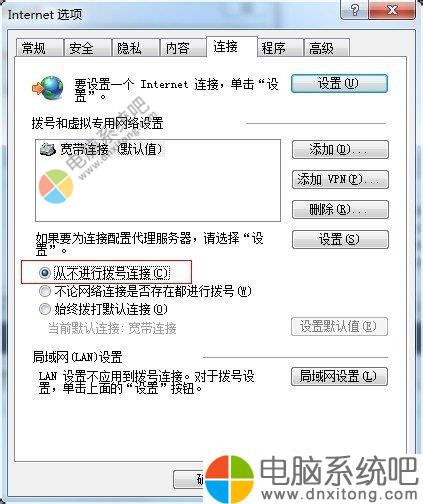Image resolution: width=423 pixels, height=504 pixels.
Task: Switch to the 安全 tab
Action: coord(88,48)
